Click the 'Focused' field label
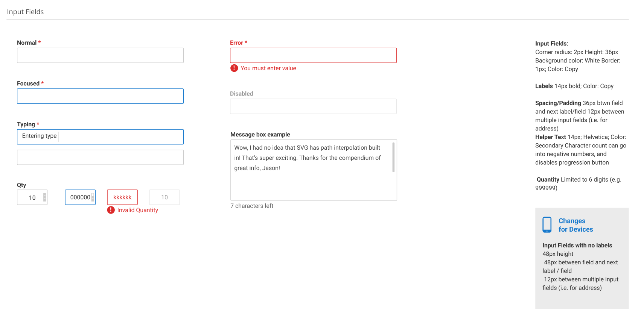Image resolution: width=644 pixels, height=323 pixels. tap(28, 83)
